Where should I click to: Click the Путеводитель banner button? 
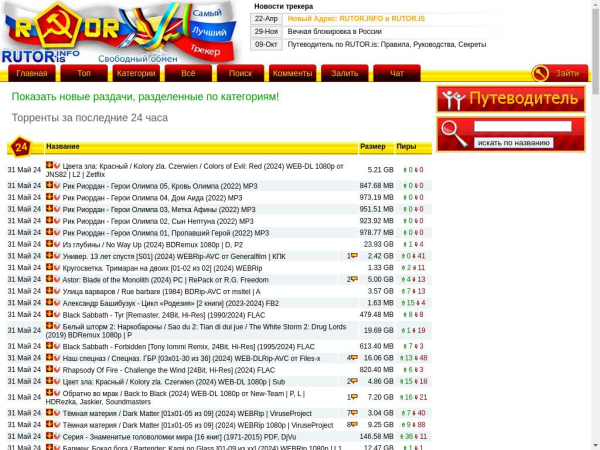[511, 99]
